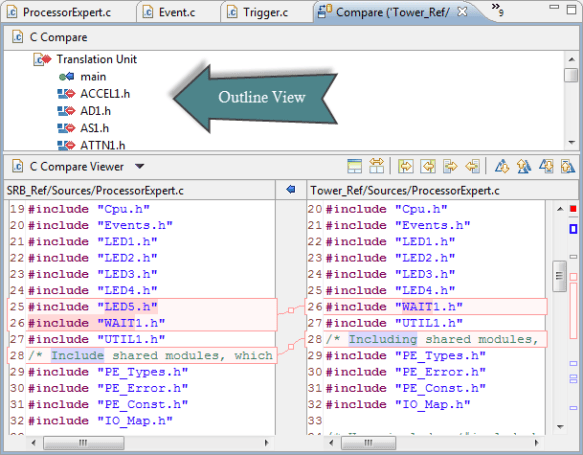Click line 26 #include "WAIT1.h" in the right pane
The height and width of the screenshot is (455, 583).
pos(394,307)
